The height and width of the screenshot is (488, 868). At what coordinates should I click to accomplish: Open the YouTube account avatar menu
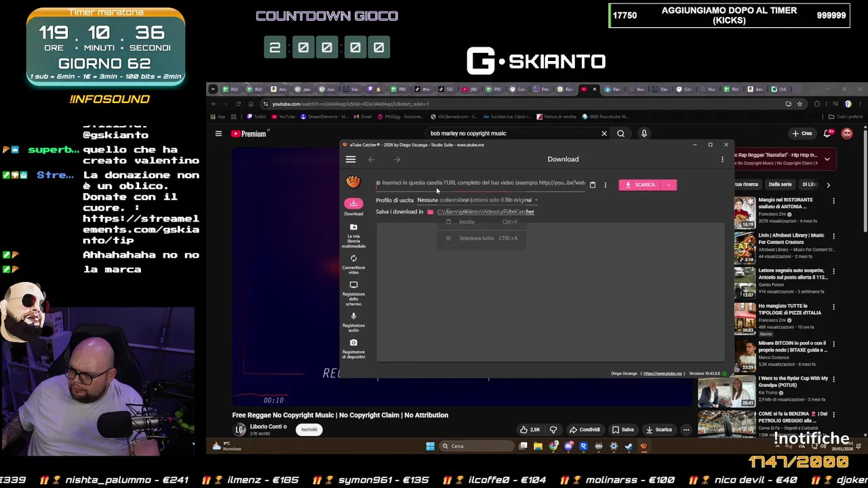click(x=847, y=134)
